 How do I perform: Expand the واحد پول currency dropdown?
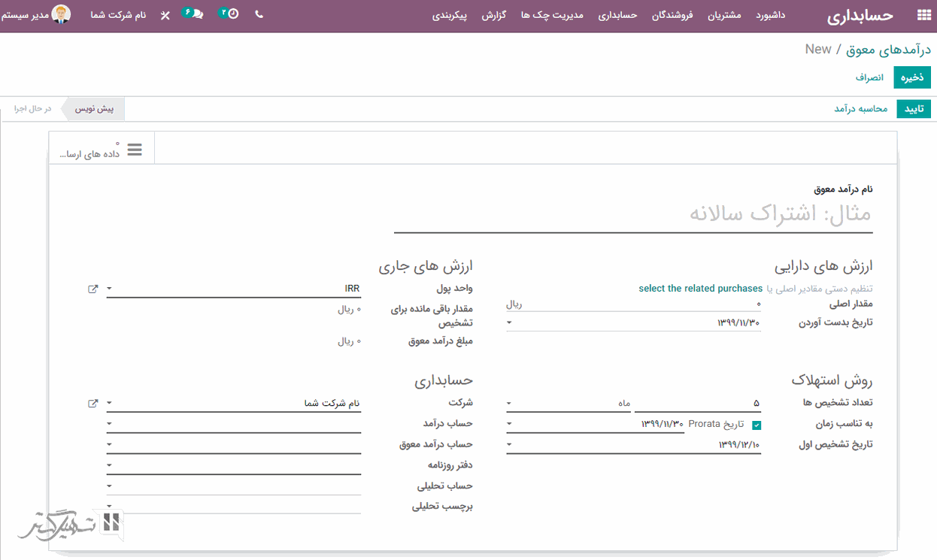[x=110, y=289]
